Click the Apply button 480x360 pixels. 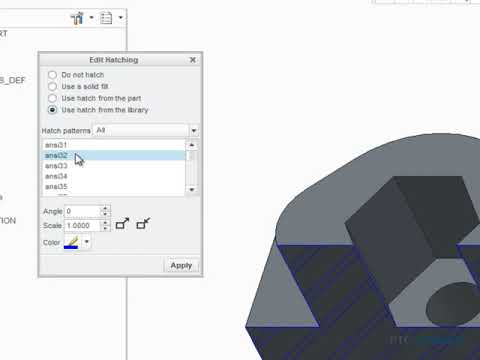point(181,266)
